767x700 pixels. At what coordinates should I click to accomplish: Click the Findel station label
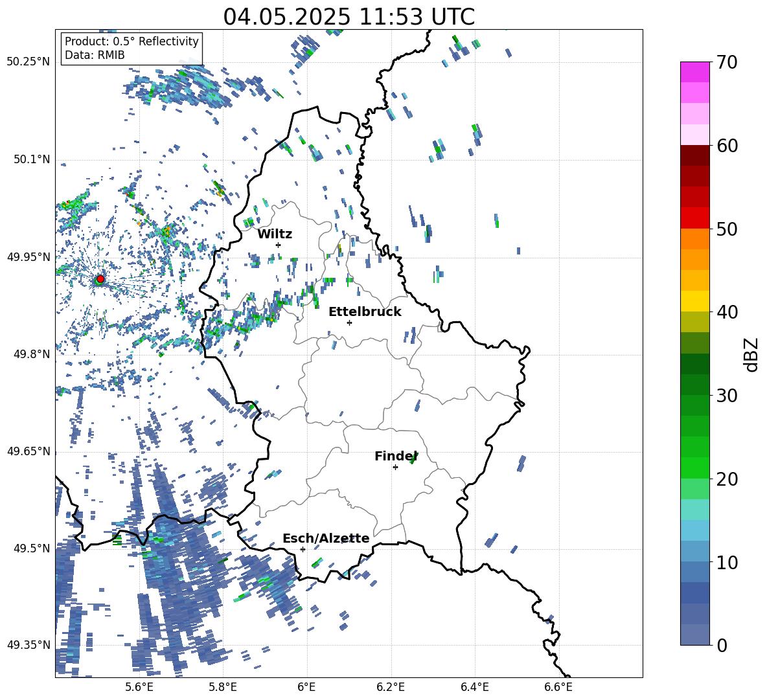point(395,456)
